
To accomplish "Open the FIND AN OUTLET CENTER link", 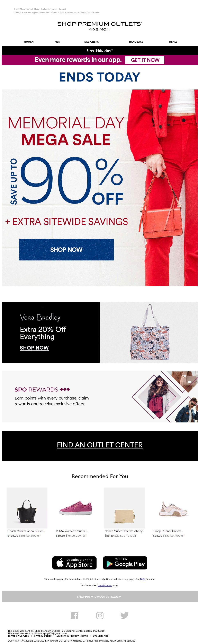I will 100,445.
